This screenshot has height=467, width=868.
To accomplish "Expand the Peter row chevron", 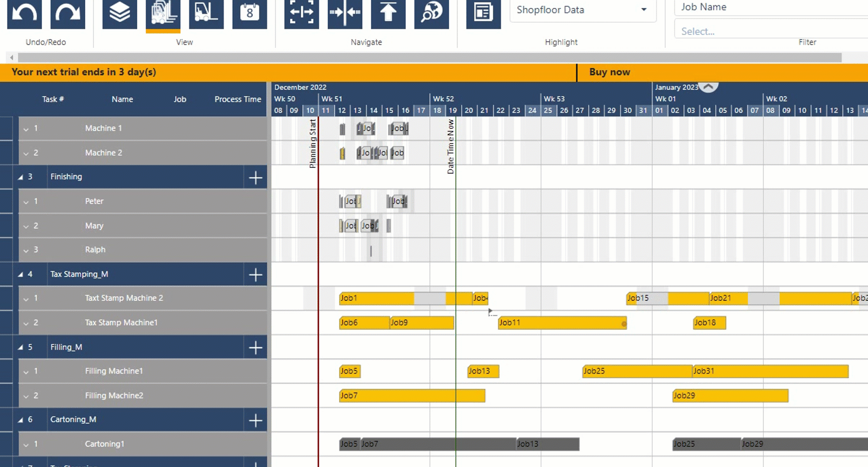I will pos(25,202).
